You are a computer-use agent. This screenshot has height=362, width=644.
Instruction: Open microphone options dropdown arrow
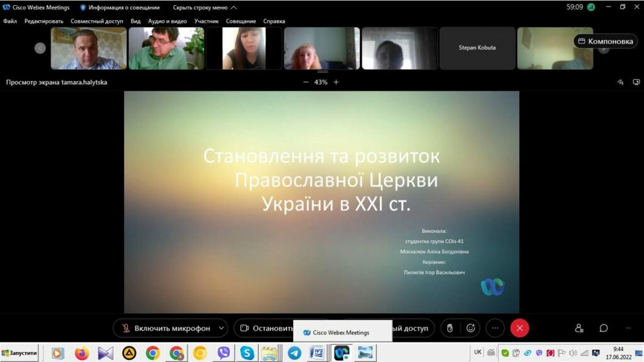(221, 328)
